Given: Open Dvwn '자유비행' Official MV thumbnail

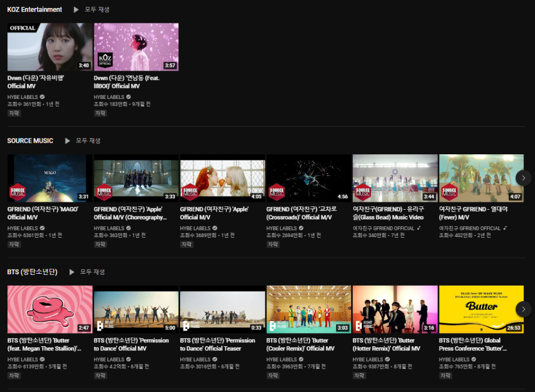Looking at the screenshot, I should tap(50, 47).
